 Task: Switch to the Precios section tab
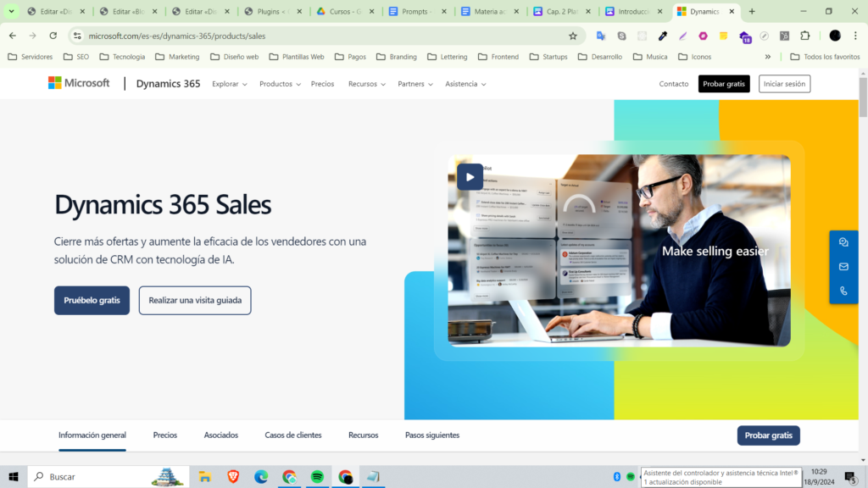[x=165, y=435]
